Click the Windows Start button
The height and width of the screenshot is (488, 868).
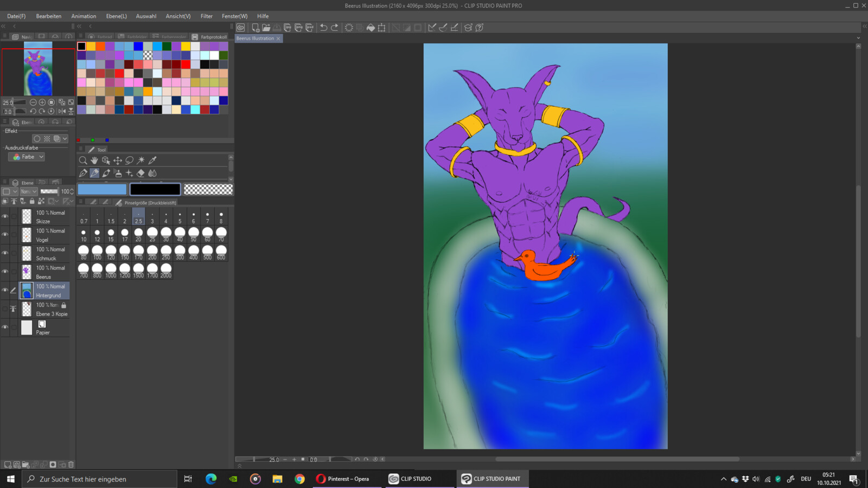11,479
